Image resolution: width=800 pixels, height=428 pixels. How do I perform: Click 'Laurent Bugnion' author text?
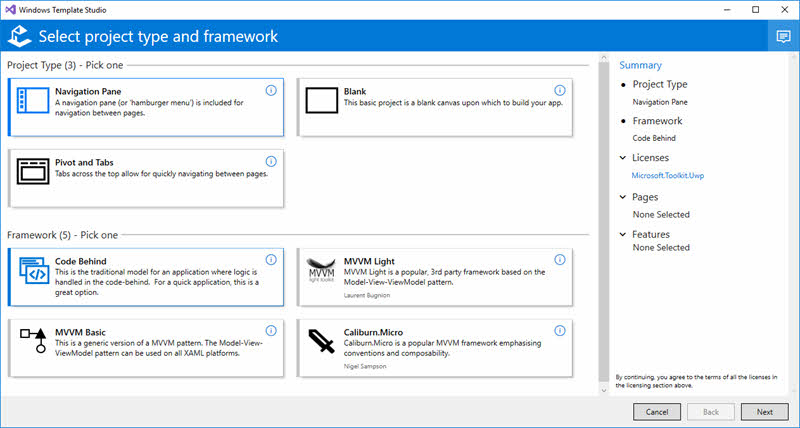pos(366,295)
